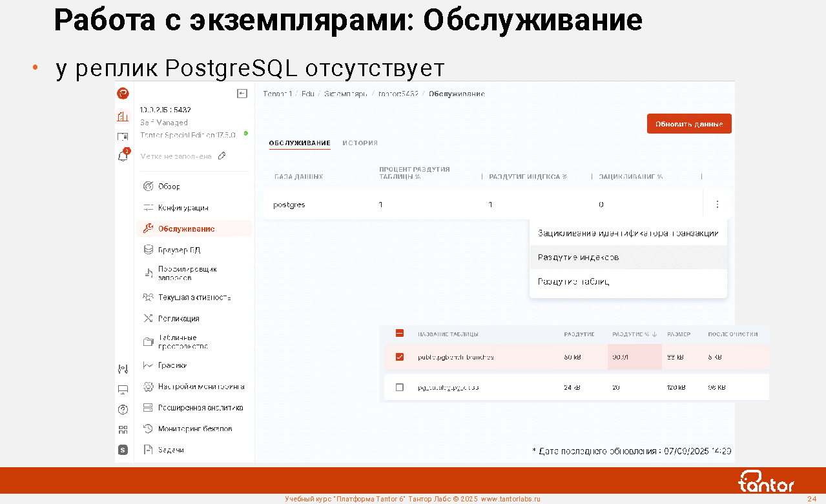Click the Обновить данные button
This screenshot has width=826, height=504.
(688, 124)
